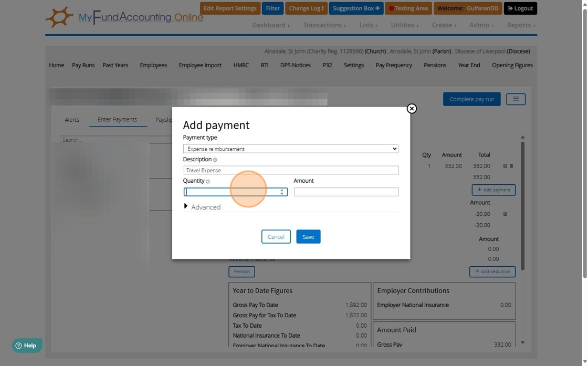
Task: Open the Admin menu
Action: (x=481, y=25)
